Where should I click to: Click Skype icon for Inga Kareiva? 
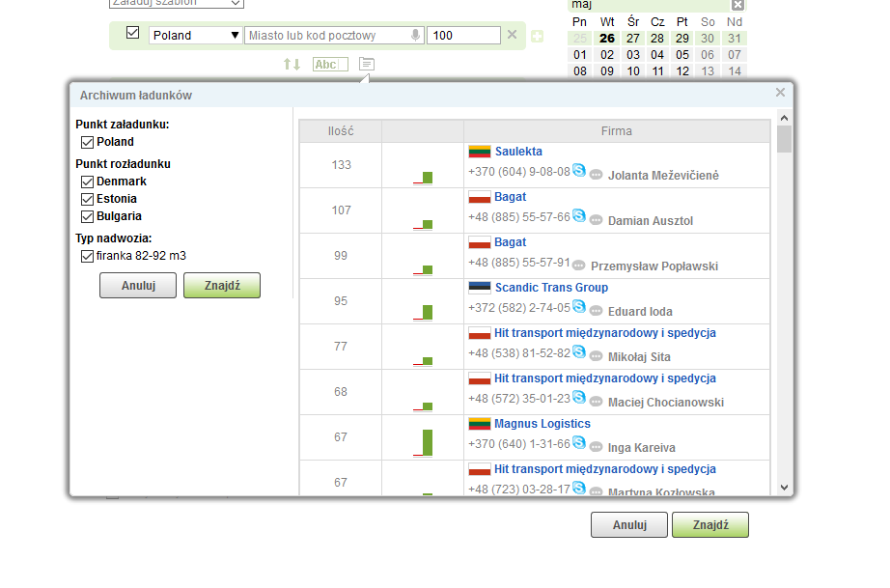(579, 442)
